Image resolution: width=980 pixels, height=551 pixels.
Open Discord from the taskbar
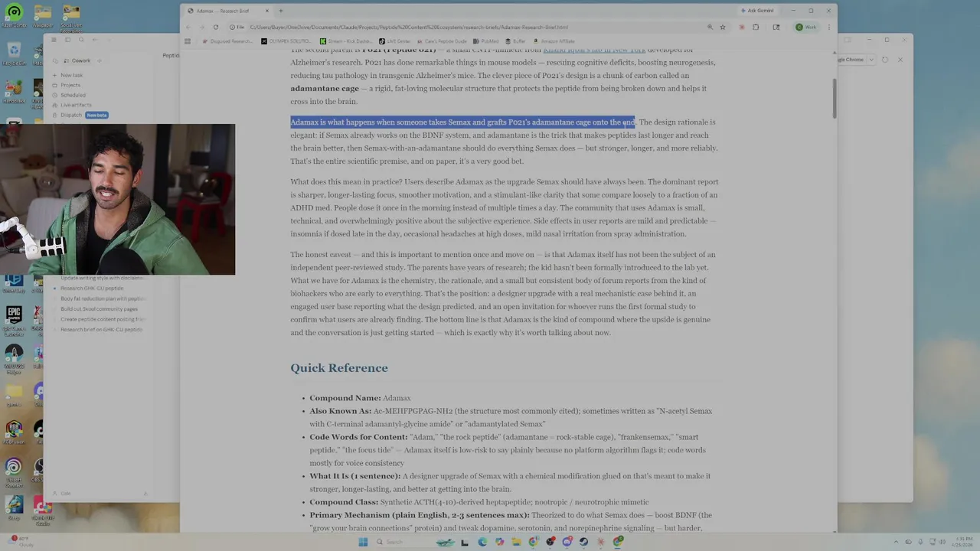tap(567, 542)
